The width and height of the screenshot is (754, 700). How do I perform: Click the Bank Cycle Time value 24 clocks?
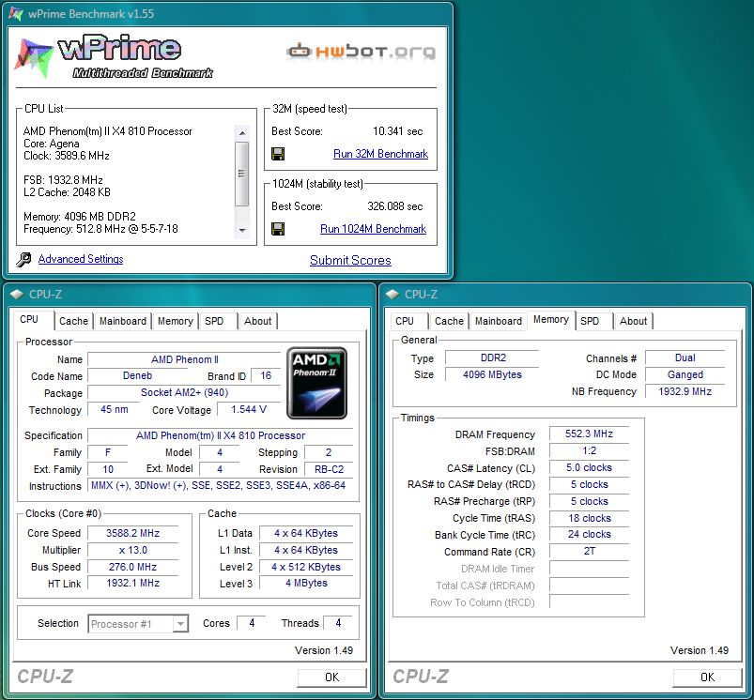[x=589, y=534]
